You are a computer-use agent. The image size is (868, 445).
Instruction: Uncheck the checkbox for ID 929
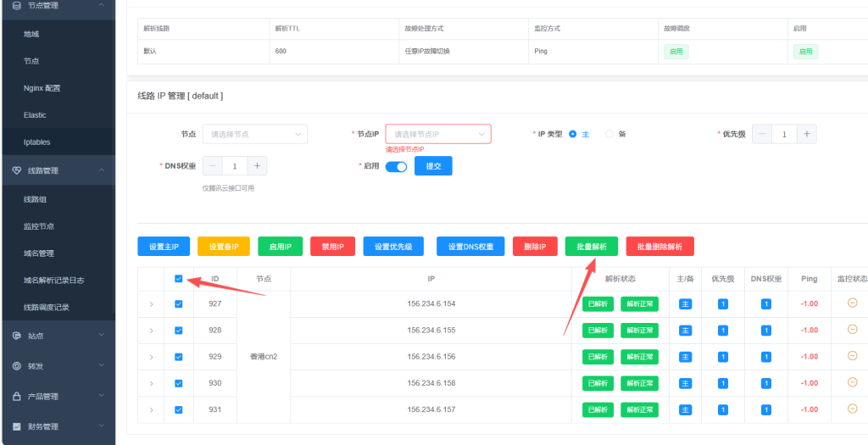pos(178,357)
